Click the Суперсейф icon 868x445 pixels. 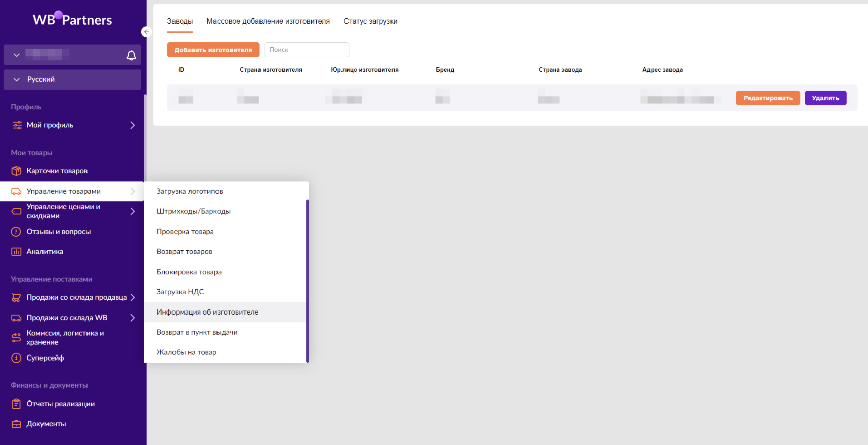(16, 358)
